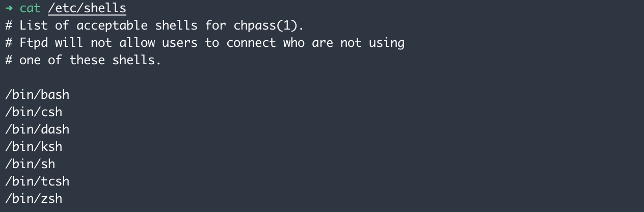Screen dimensions: 644x212
Task: Click the hash symbol before 'one of'
Action: tap(9, 60)
